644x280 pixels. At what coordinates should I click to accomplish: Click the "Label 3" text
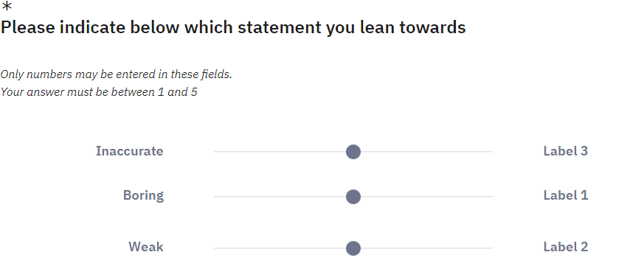tap(566, 151)
